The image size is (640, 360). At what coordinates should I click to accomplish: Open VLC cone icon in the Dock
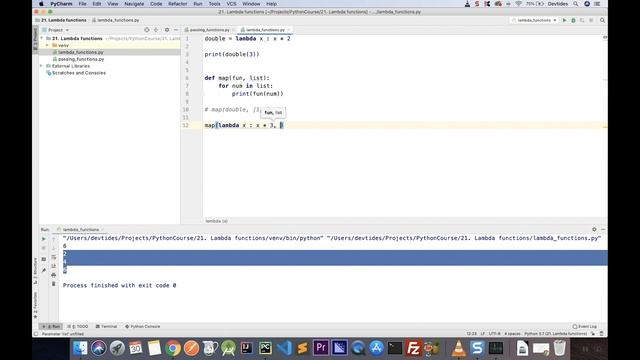point(459,348)
